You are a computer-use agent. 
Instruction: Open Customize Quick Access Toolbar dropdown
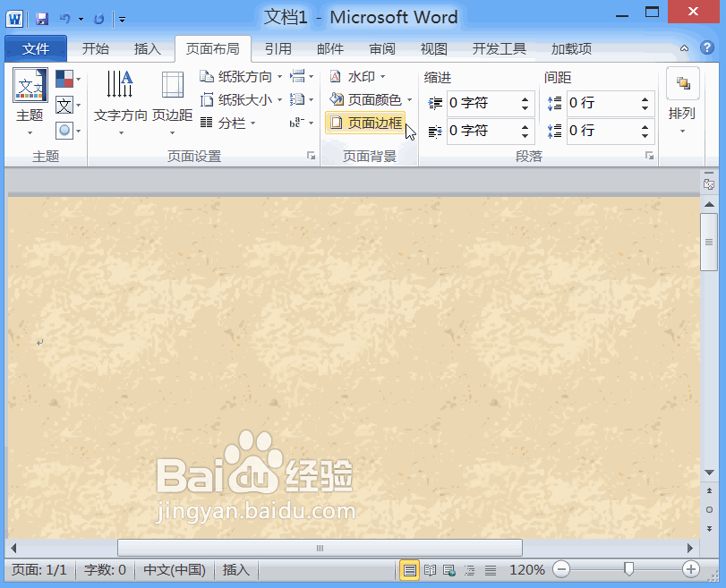point(123,20)
